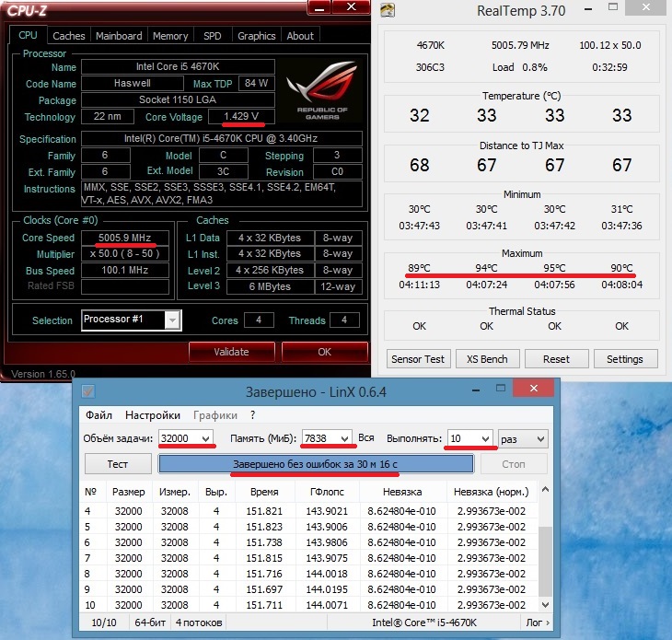
Task: Click GFlops value 144.0195 in row 9
Action: click(x=327, y=589)
